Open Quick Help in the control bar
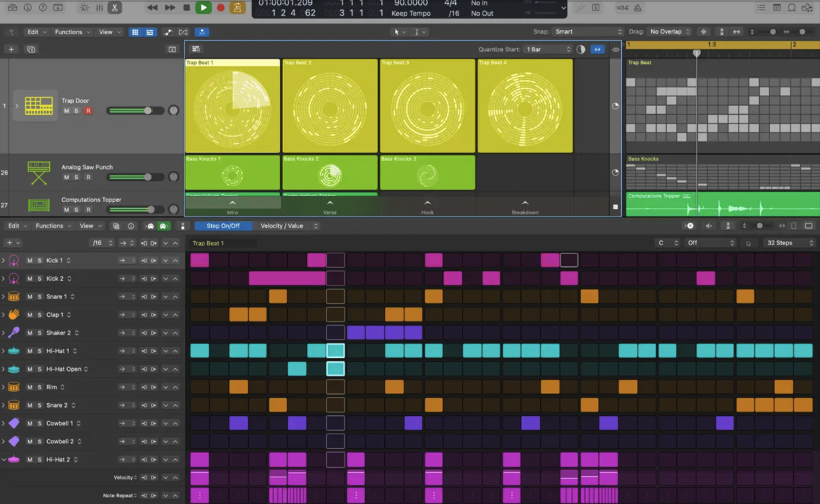The height and width of the screenshot is (504, 820). pos(43,8)
